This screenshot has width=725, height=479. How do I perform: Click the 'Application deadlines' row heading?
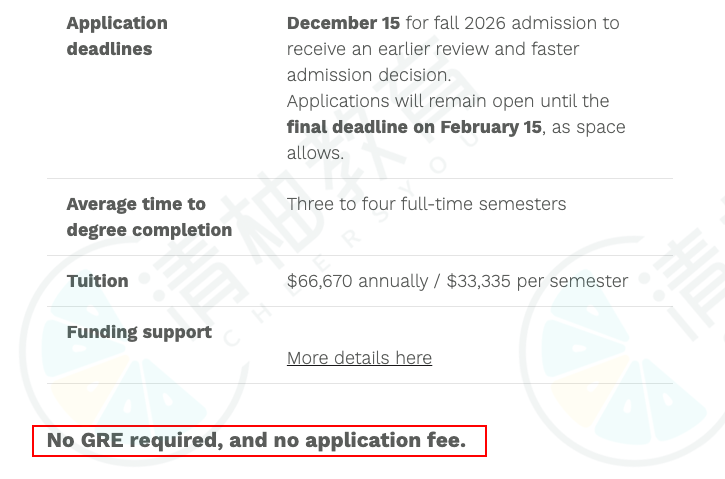117,36
